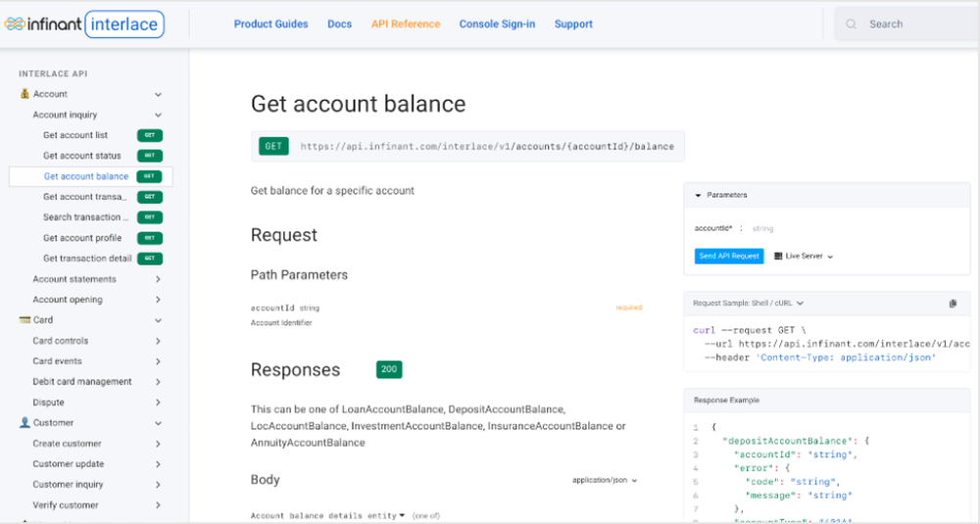Select Get transaction detail

[87, 259]
